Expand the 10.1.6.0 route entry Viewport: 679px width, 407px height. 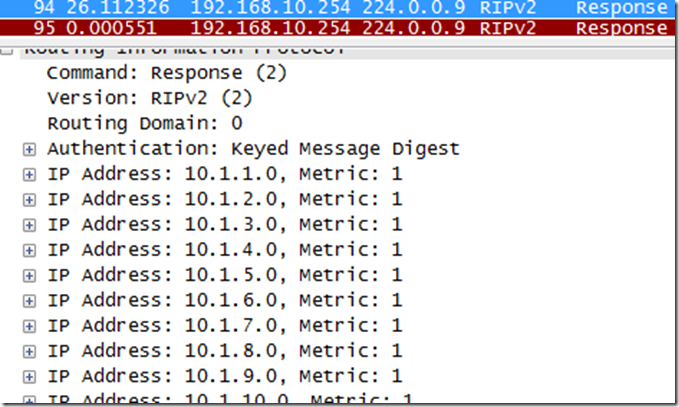28,300
